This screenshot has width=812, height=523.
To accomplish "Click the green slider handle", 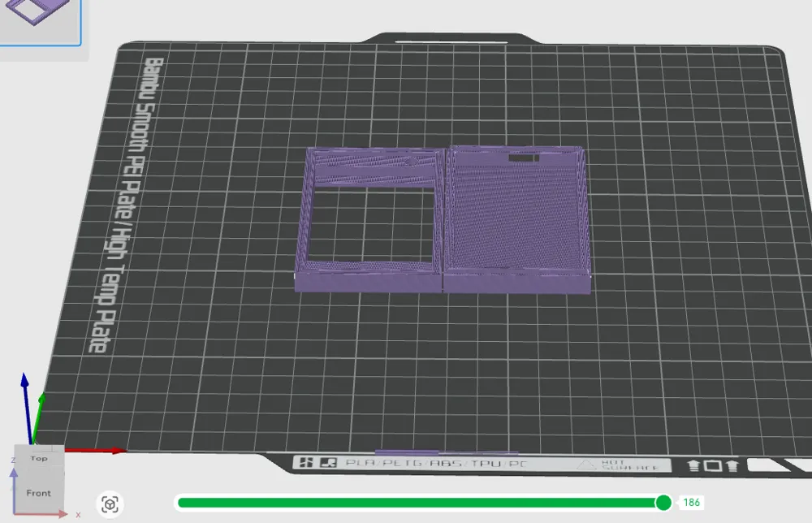I will pyautogui.click(x=663, y=502).
